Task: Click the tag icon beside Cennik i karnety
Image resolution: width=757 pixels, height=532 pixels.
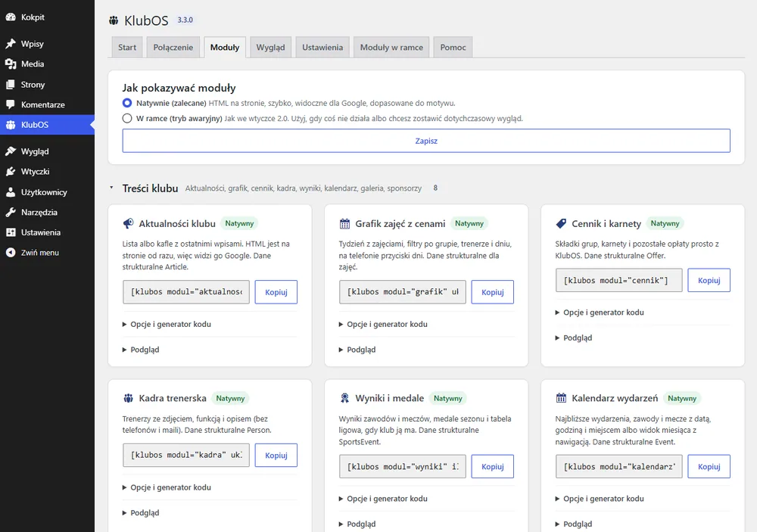Action: pos(560,223)
